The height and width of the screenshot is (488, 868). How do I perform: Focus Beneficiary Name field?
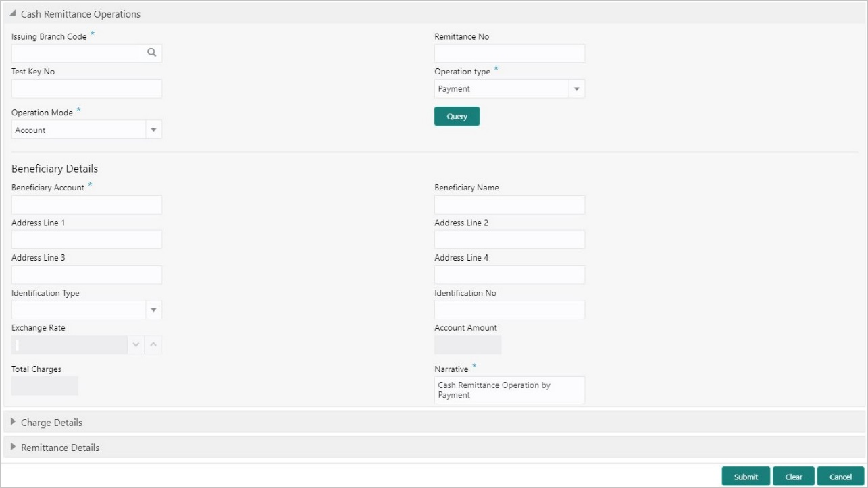point(509,205)
